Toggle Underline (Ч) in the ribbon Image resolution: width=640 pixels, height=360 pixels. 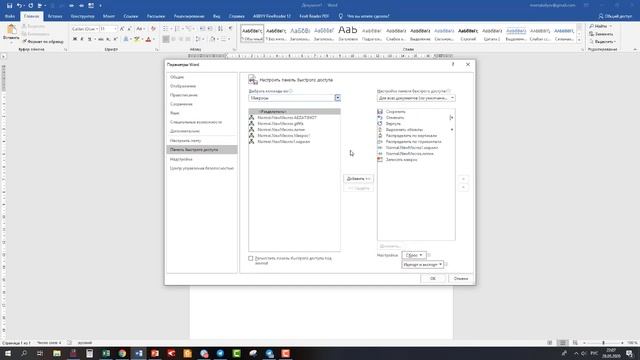(89, 39)
